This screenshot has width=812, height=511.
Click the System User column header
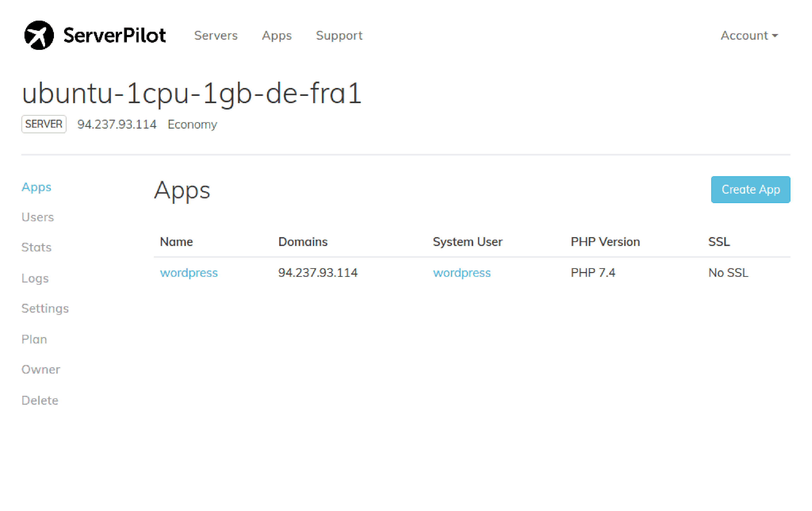[x=467, y=242]
